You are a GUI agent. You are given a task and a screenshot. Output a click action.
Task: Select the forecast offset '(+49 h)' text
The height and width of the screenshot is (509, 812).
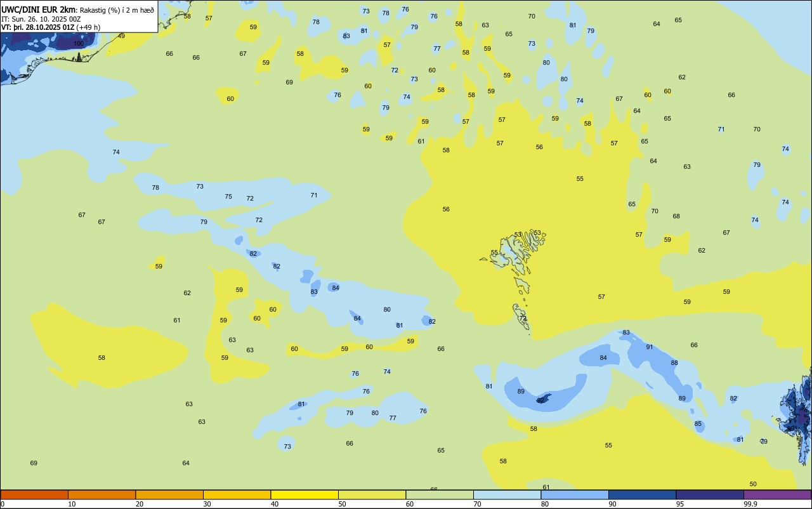[x=88, y=27]
